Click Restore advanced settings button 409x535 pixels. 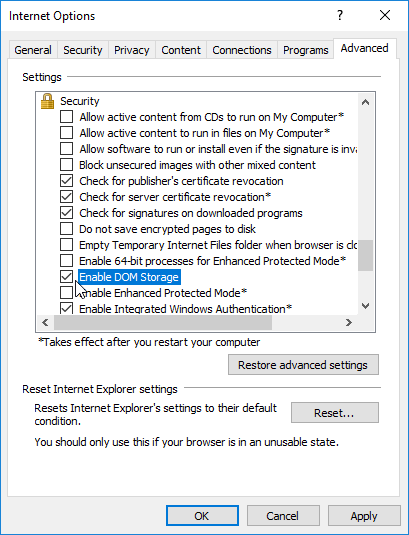(x=303, y=365)
